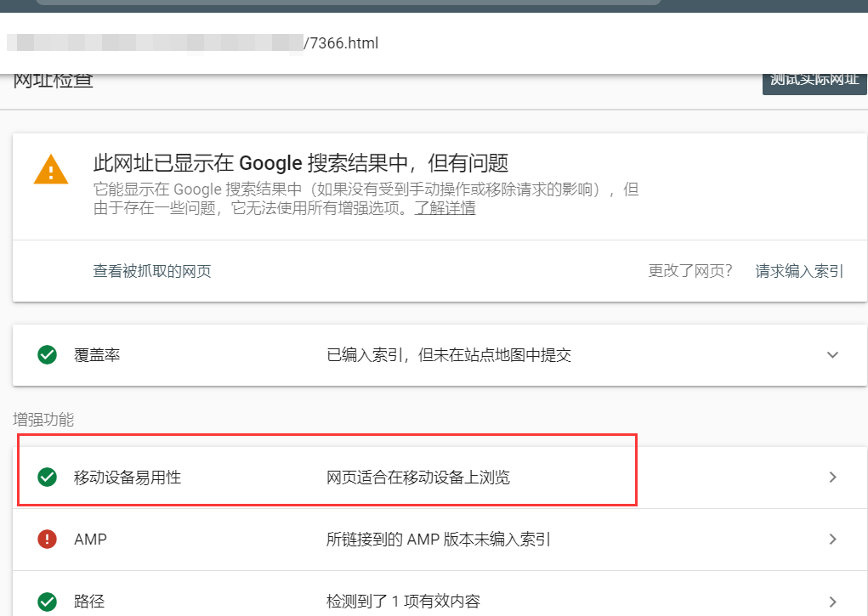Viewport: 868px width, 616px height.
Task: Click the 更改了网页？ text
Action: click(x=690, y=271)
